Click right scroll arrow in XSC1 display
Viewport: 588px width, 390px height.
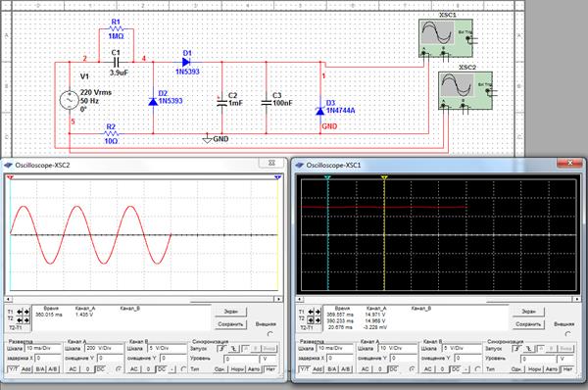(x=577, y=299)
